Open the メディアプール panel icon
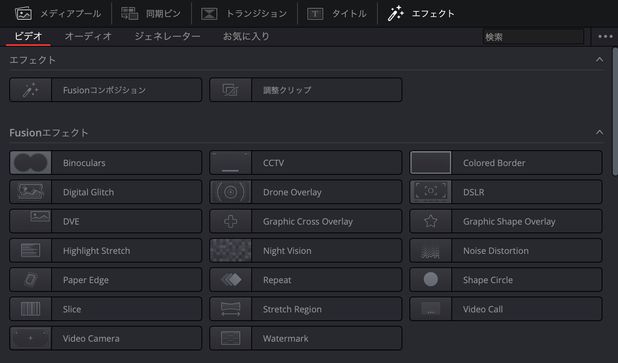This screenshot has width=618, height=363. coord(23,13)
